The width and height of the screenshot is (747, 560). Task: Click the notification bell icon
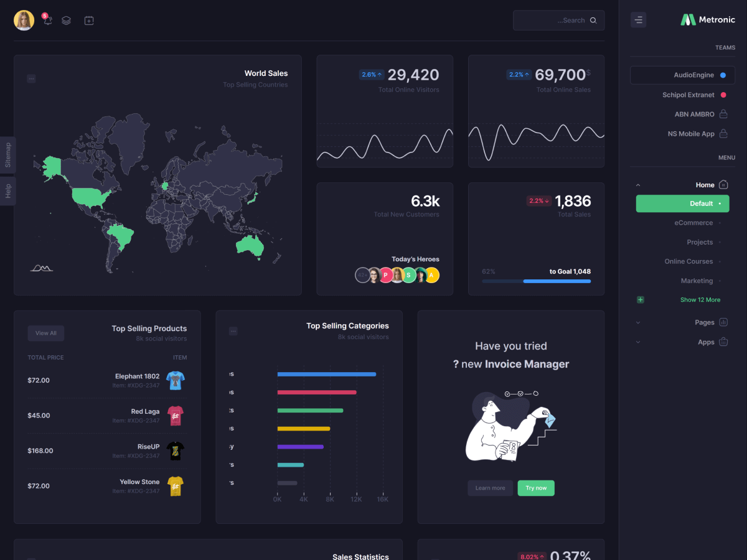coord(47,21)
